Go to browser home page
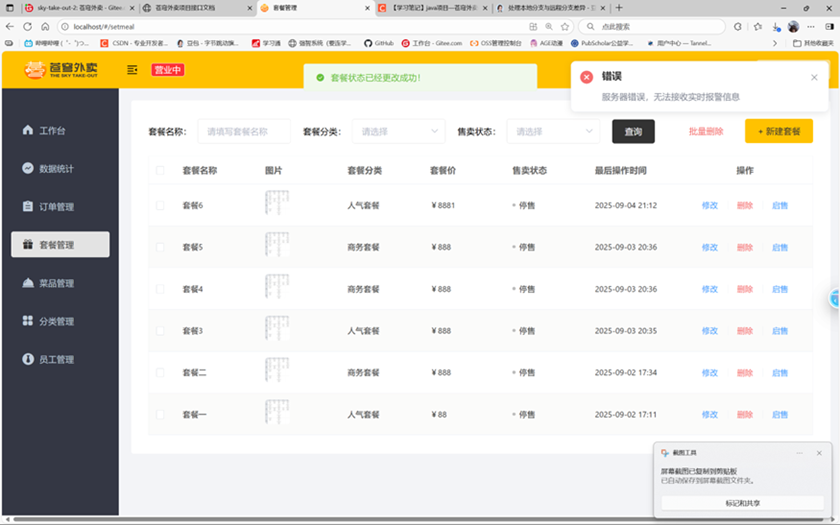The width and height of the screenshot is (840, 525). pos(45,26)
